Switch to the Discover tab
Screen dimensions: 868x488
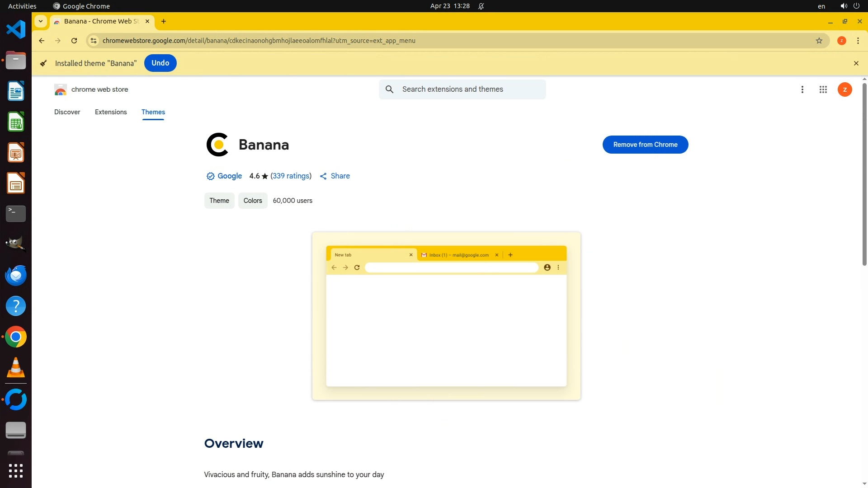pyautogui.click(x=67, y=112)
